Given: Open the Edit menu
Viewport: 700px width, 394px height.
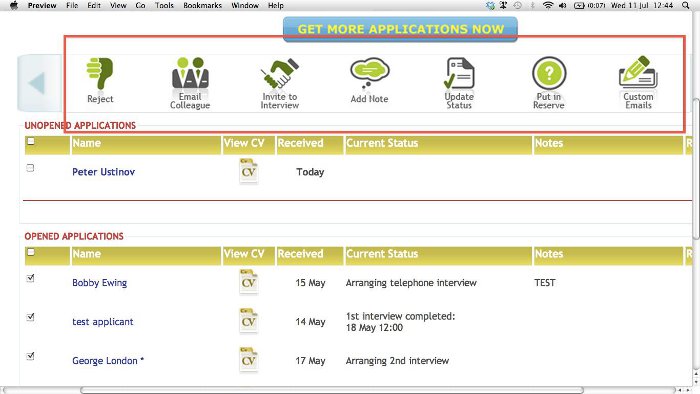Looking at the screenshot, I should pos(94,5).
